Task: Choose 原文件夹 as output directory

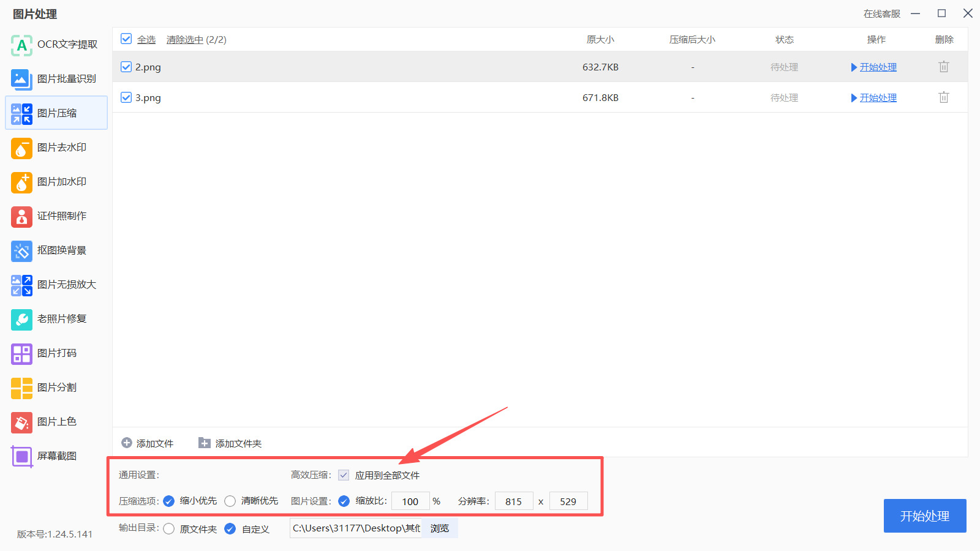Action: [169, 529]
